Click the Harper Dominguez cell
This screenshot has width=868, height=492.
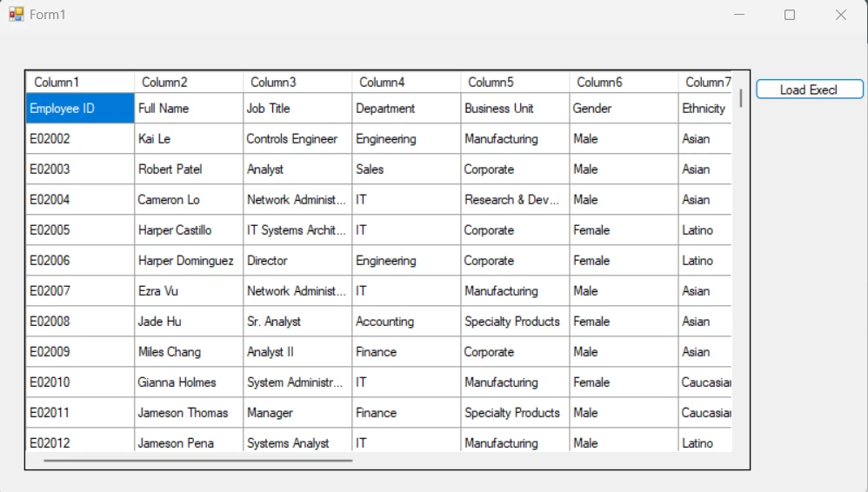pyautogui.click(x=189, y=261)
